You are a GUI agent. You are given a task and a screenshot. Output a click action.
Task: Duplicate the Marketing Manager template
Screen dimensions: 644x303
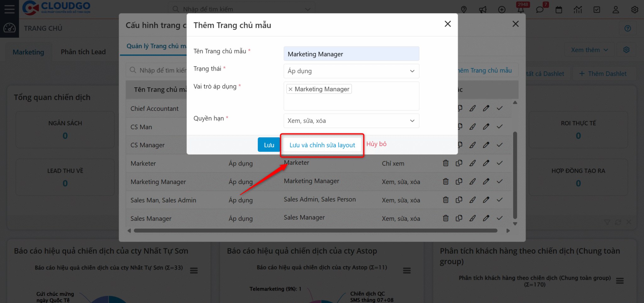[459, 181]
